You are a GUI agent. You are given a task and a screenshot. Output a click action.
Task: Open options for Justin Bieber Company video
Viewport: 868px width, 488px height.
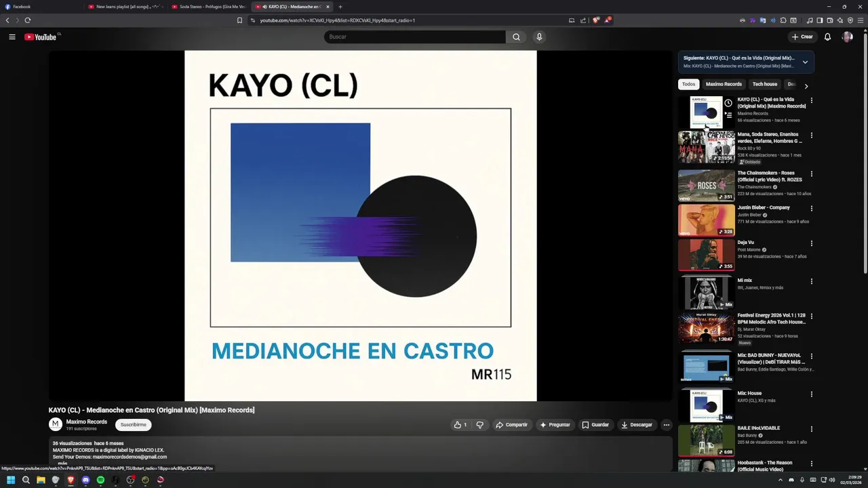(811, 209)
